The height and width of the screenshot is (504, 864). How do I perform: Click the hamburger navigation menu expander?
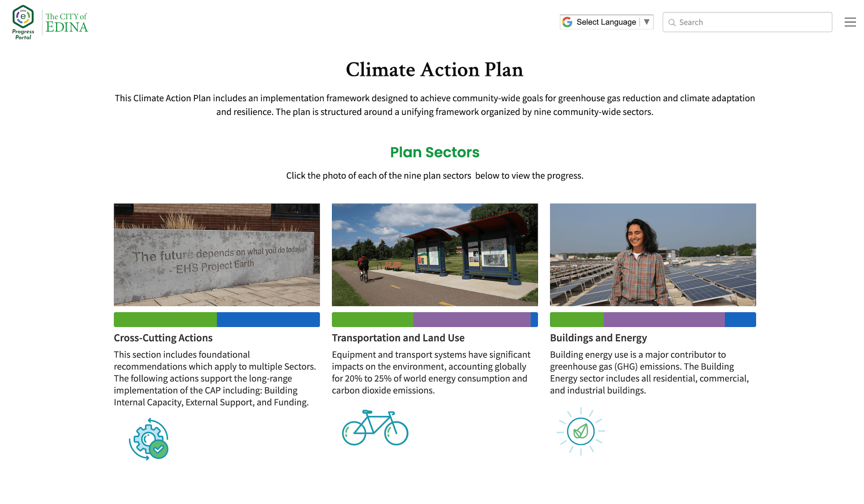tap(850, 22)
